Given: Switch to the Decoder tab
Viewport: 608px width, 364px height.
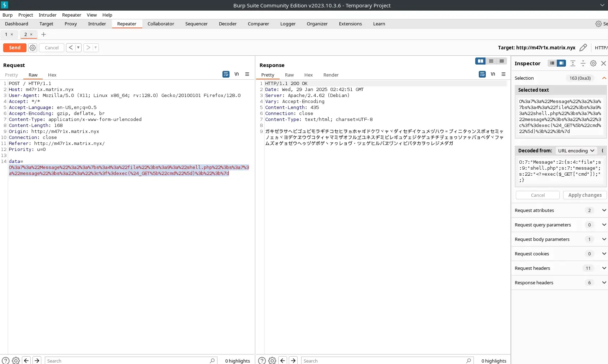Looking at the screenshot, I should point(228,24).
